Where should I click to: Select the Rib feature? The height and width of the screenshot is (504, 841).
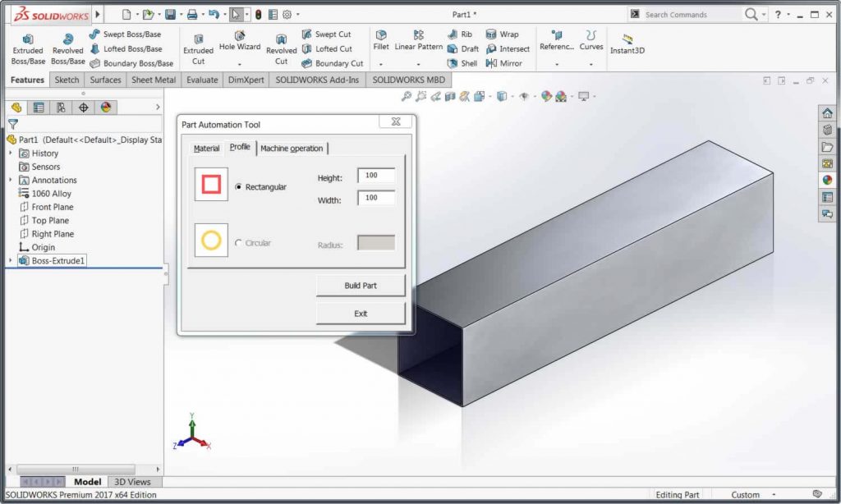460,34
